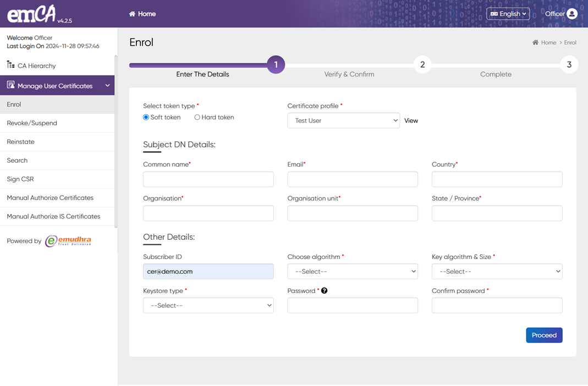
Task: Select the Soft token radio button
Action: 146,117
